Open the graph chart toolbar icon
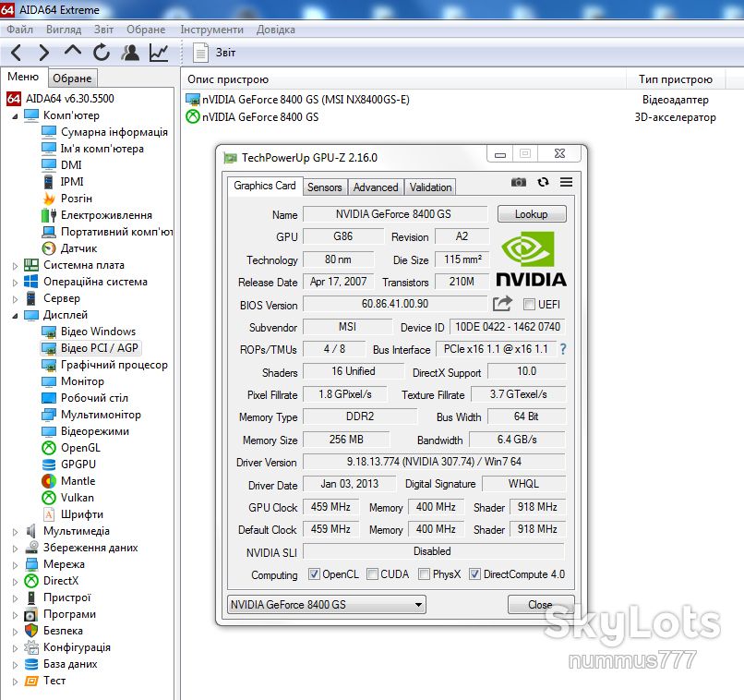 (159, 53)
